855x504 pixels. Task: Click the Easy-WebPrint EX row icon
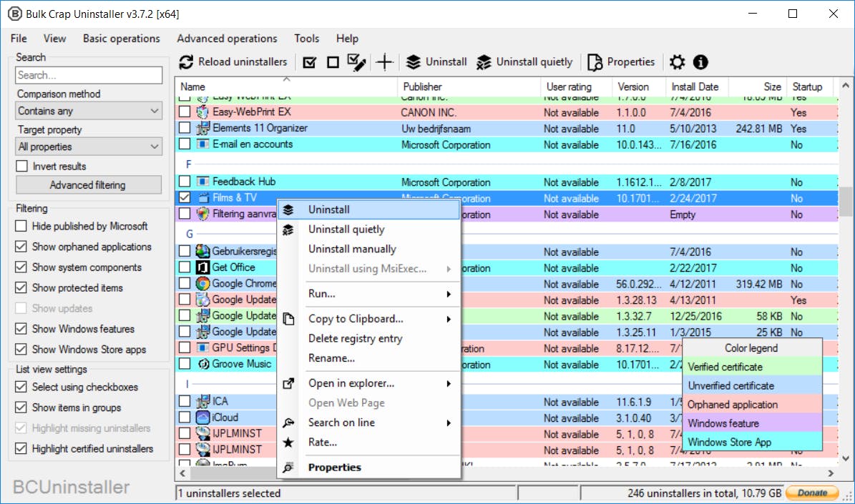203,112
